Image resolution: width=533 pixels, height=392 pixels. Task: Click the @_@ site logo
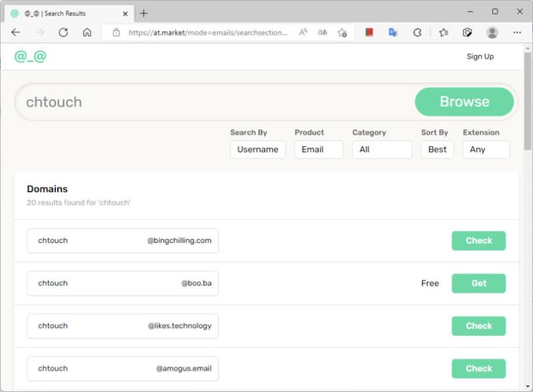(x=30, y=57)
